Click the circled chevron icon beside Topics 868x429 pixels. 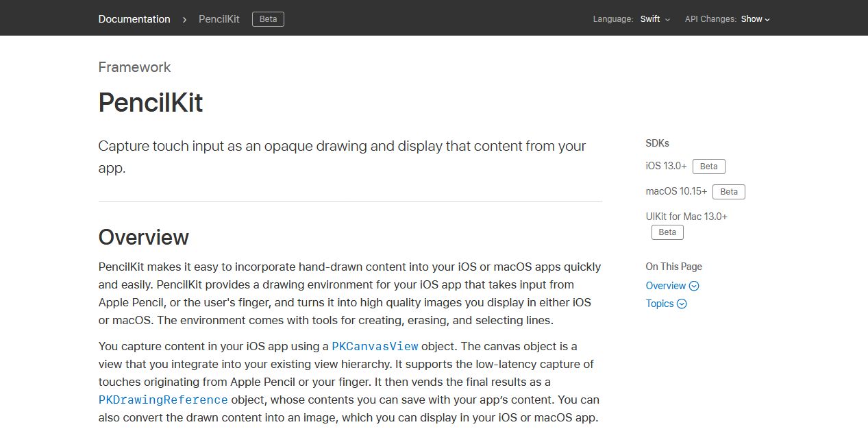[682, 304]
